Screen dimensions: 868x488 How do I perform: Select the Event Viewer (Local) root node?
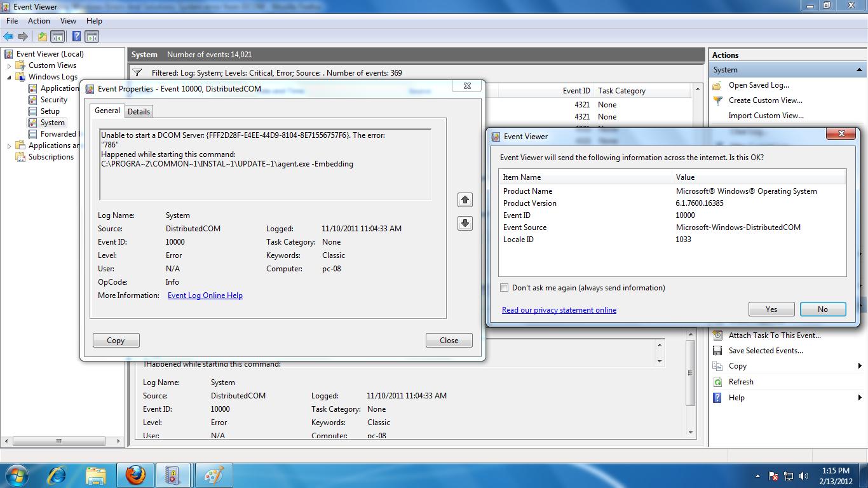[50, 54]
